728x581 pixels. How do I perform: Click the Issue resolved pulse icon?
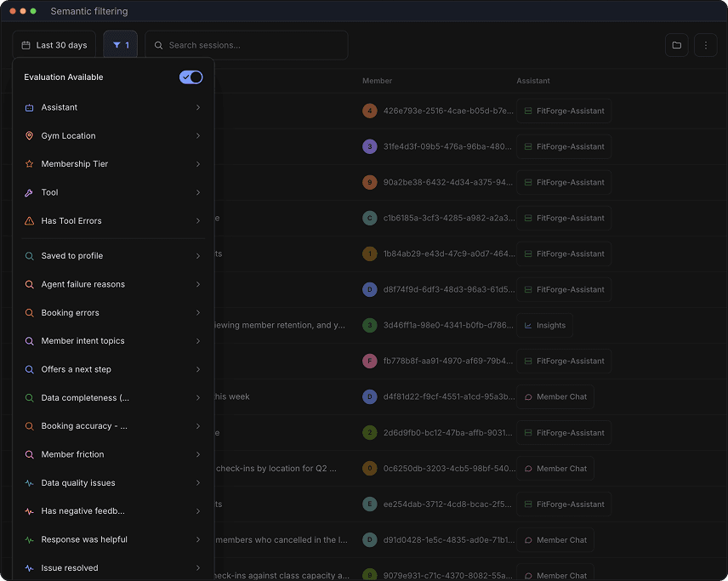pos(29,568)
